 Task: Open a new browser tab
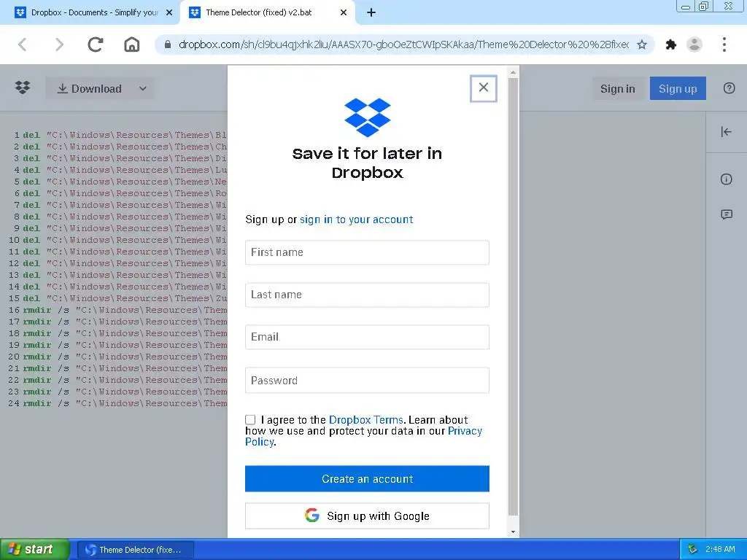click(x=371, y=13)
